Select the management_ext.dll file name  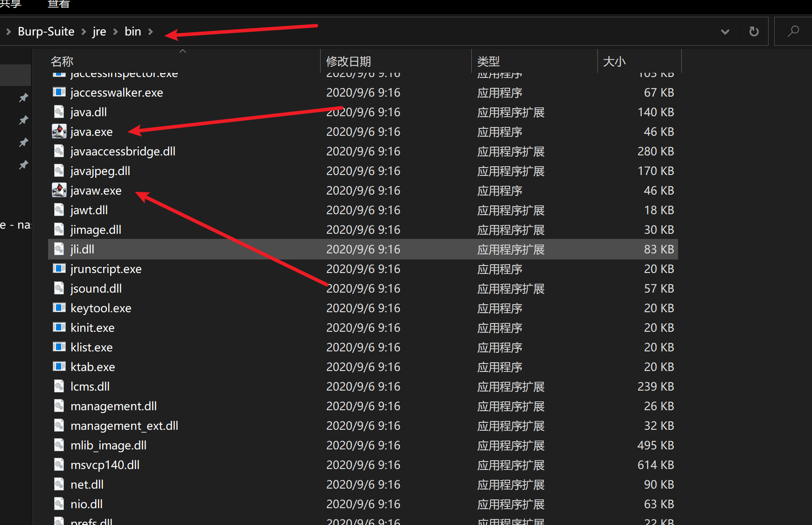[x=124, y=426]
